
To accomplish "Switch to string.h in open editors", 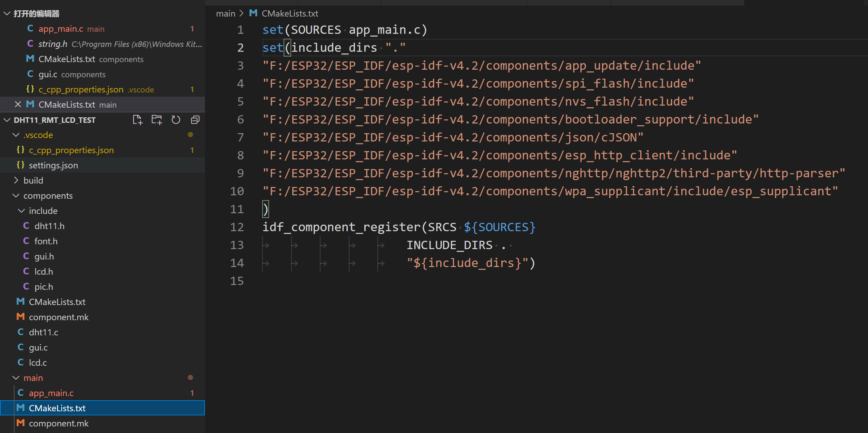I will 53,44.
